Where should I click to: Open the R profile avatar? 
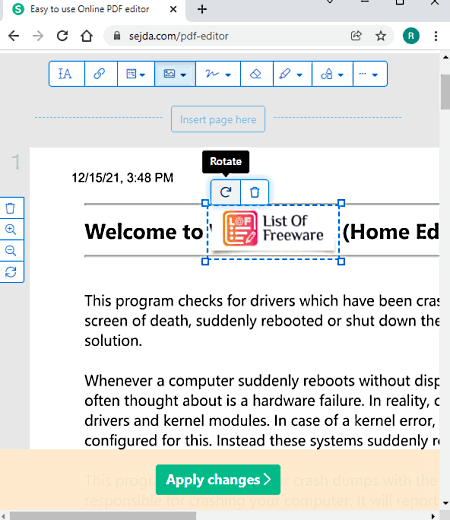411,36
